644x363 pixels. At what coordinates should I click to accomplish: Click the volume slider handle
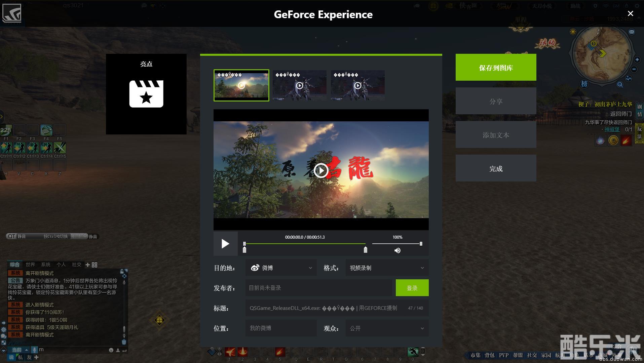pos(421,244)
